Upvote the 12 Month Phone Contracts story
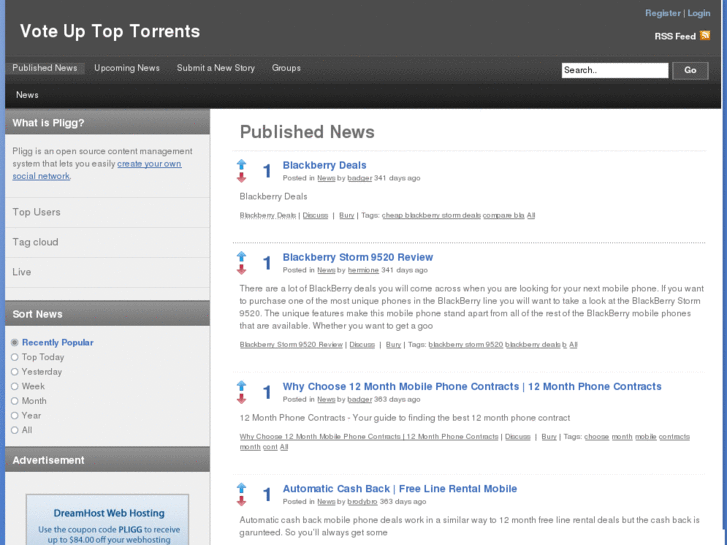The width and height of the screenshot is (727, 545). 241,385
